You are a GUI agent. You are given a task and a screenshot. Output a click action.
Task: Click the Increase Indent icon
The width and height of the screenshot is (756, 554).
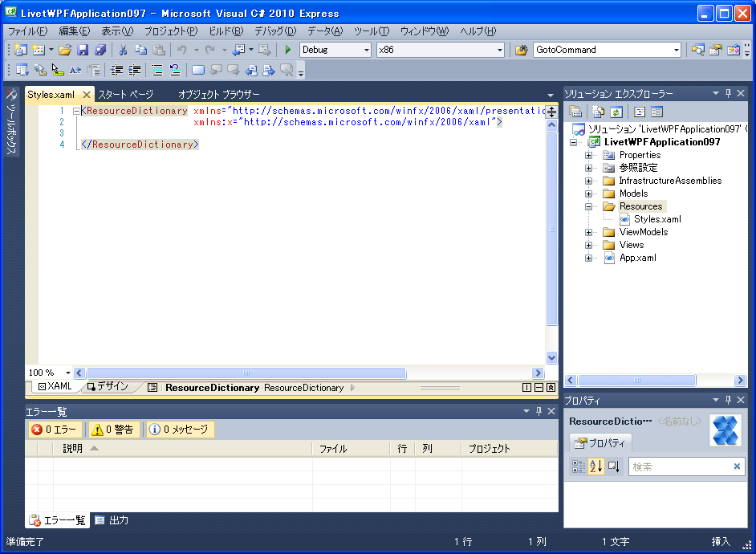[135, 71]
